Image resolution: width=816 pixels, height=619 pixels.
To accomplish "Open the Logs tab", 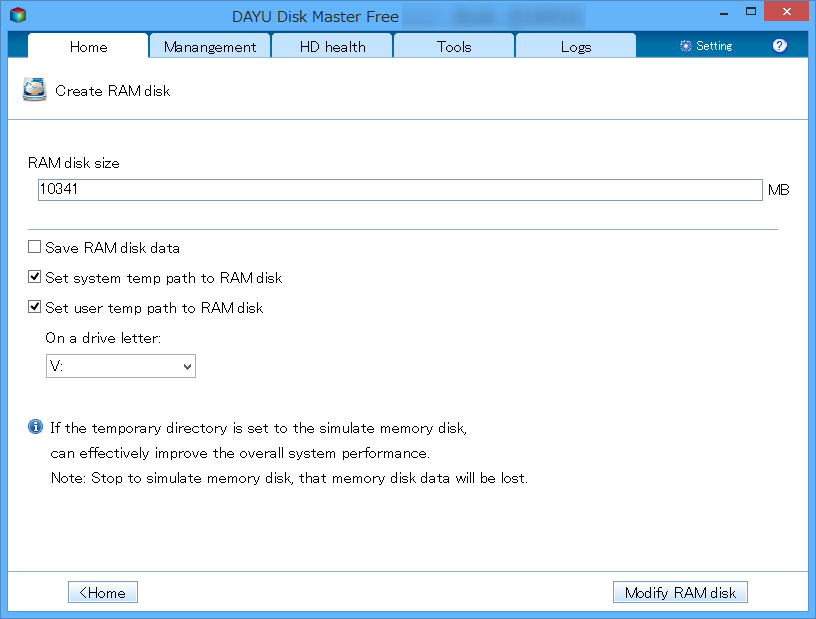I will (576, 47).
